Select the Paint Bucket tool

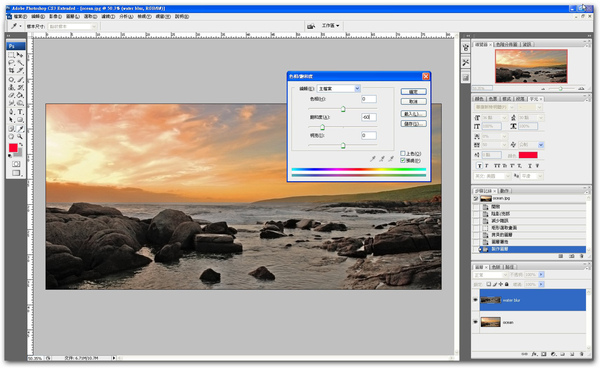point(20,95)
